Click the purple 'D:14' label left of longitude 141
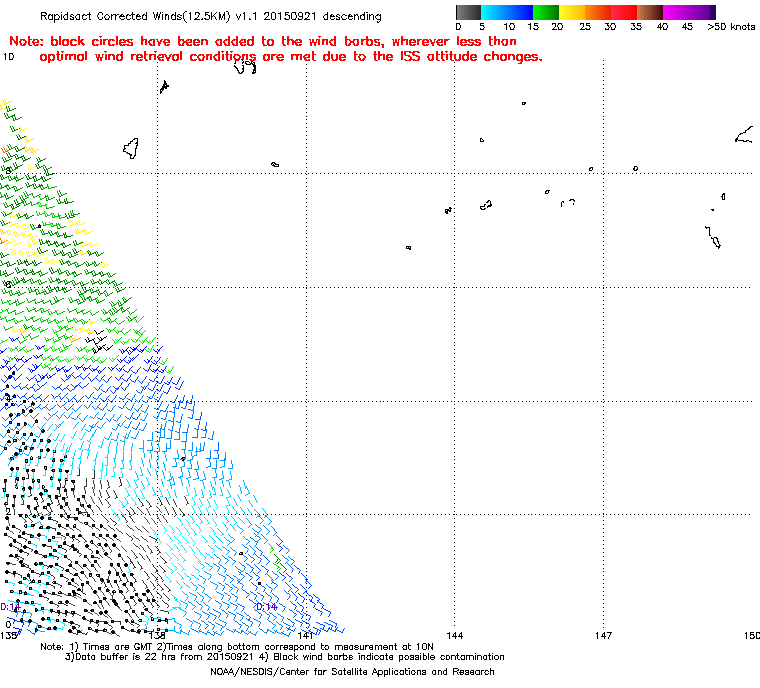 point(267,607)
